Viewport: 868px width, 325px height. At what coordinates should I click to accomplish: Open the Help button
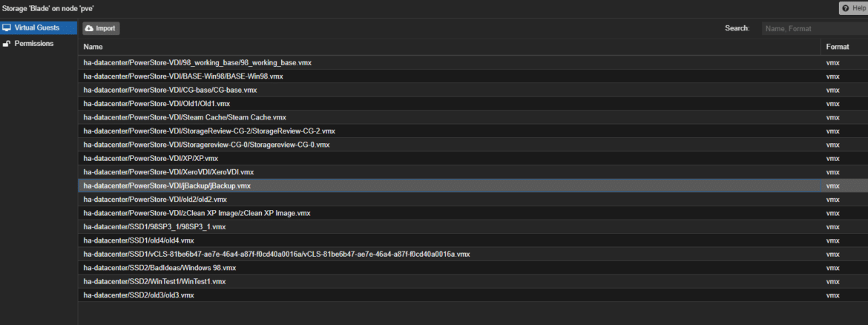pyautogui.click(x=855, y=8)
